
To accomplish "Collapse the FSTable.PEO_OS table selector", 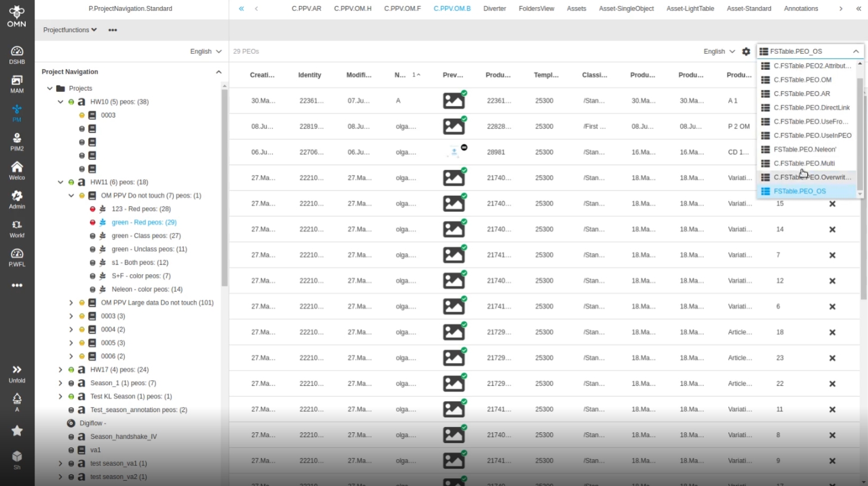I will 855,51.
